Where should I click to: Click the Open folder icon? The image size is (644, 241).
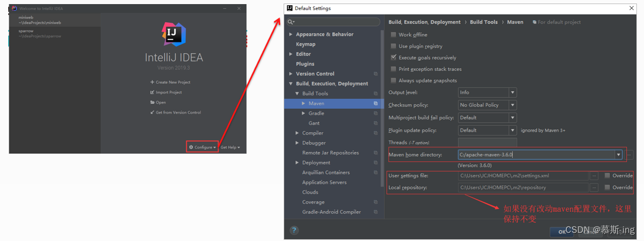coord(152,102)
